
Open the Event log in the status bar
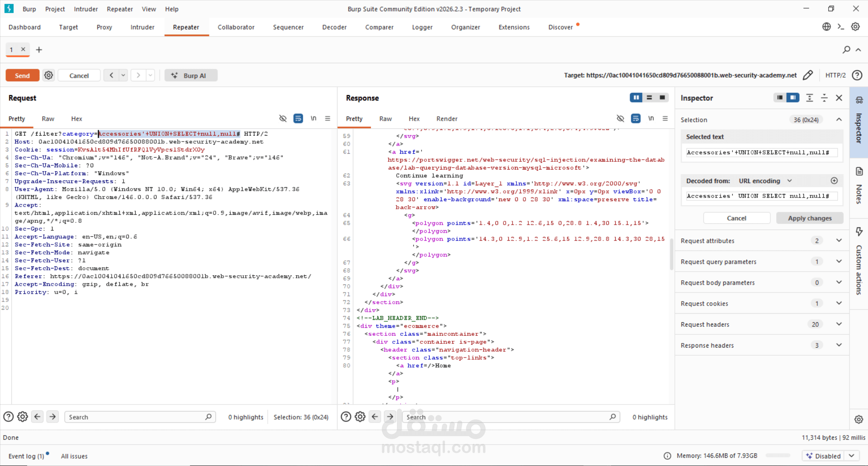pos(26,456)
